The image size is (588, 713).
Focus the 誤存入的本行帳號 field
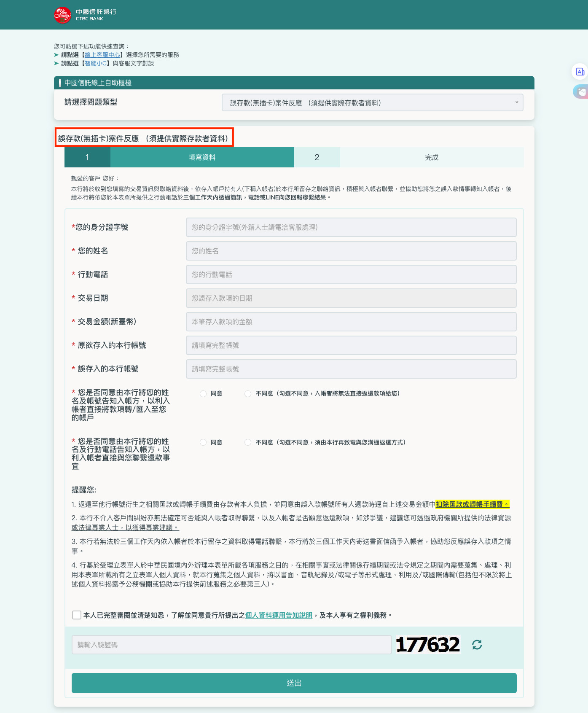pos(351,369)
